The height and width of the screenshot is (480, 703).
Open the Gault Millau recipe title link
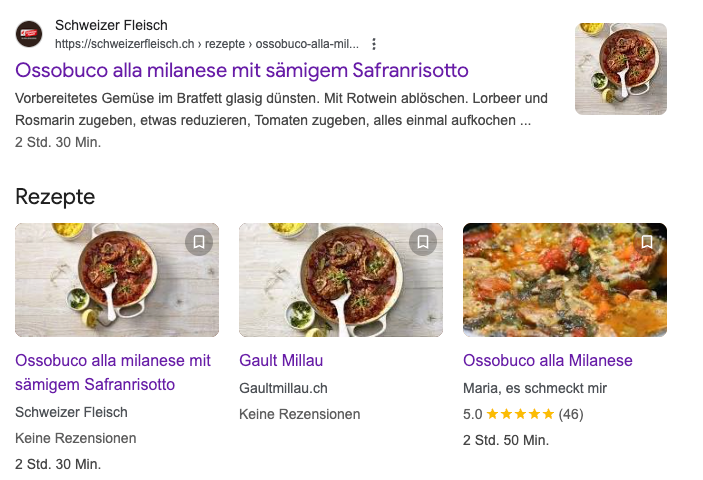(281, 360)
